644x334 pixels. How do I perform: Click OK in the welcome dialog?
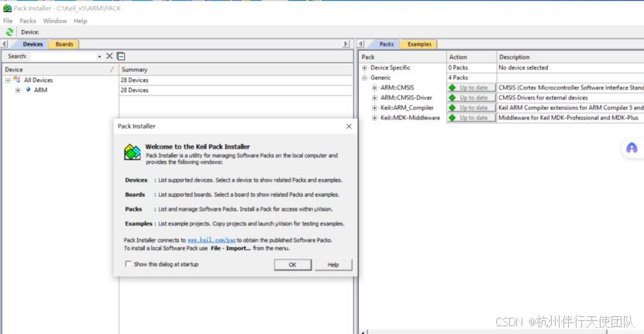[x=292, y=264]
